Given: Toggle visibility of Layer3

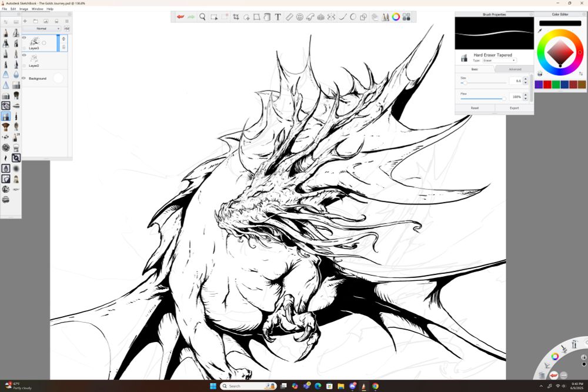Looking at the screenshot, I should 24,38.
